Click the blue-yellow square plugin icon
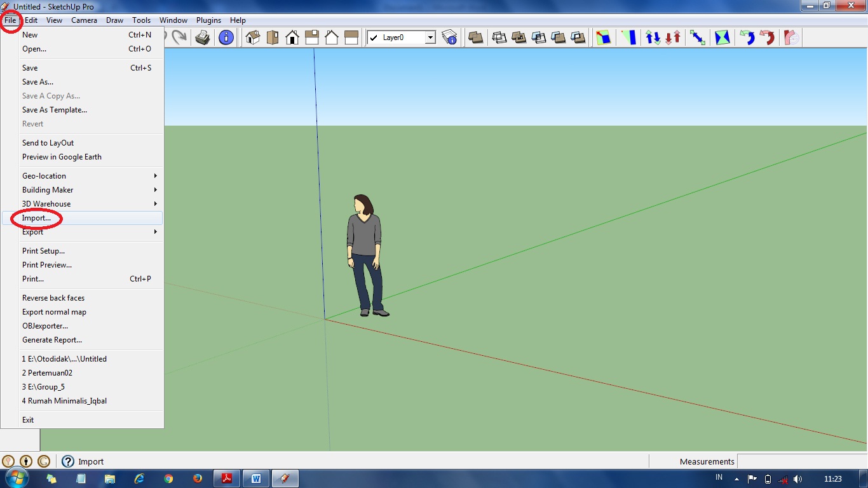Image resolution: width=868 pixels, height=488 pixels. 604,37
